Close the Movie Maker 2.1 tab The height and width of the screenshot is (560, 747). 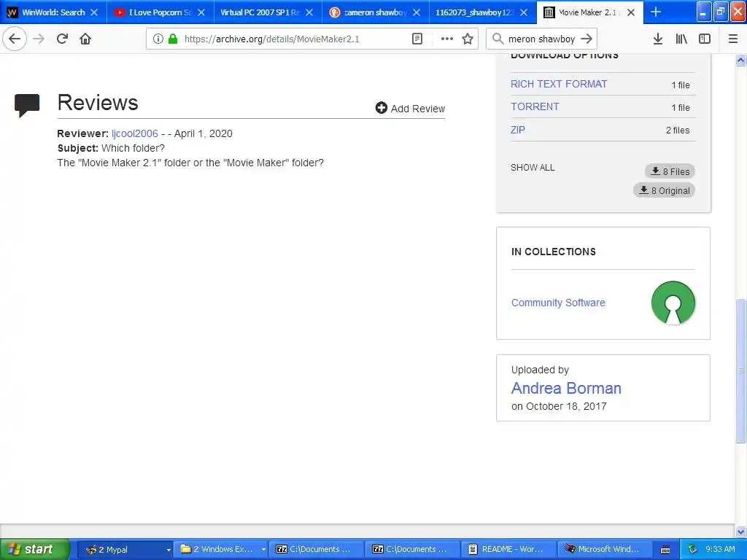point(631,12)
